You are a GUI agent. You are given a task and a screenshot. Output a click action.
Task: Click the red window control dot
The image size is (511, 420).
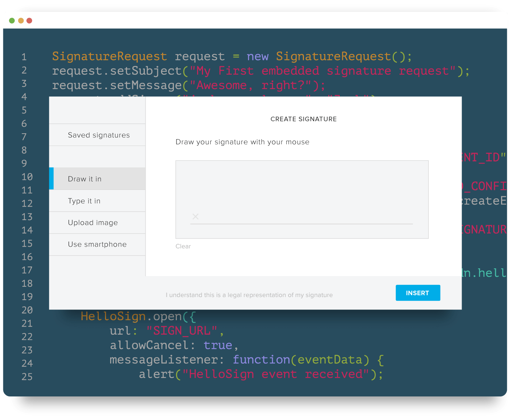(29, 21)
